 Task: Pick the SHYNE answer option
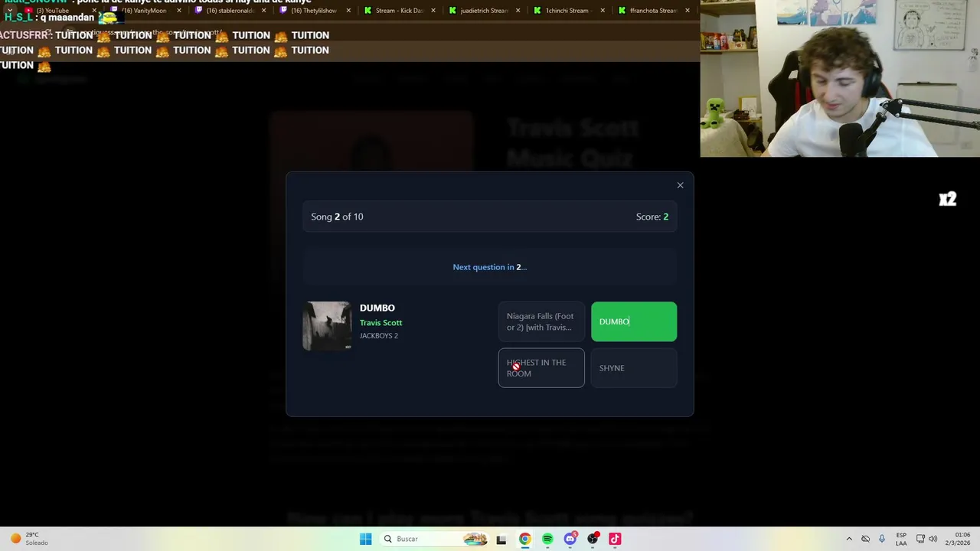[x=634, y=368]
